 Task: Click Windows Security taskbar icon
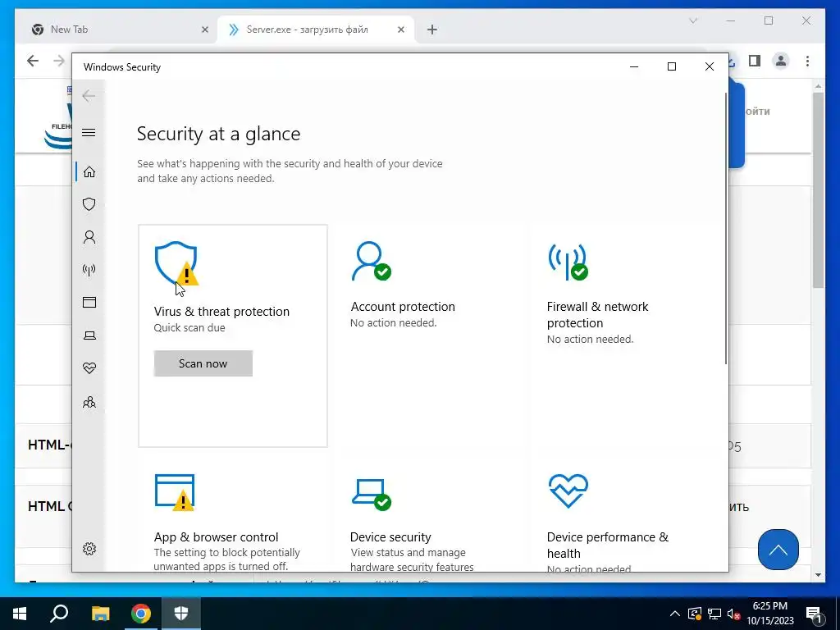click(181, 614)
